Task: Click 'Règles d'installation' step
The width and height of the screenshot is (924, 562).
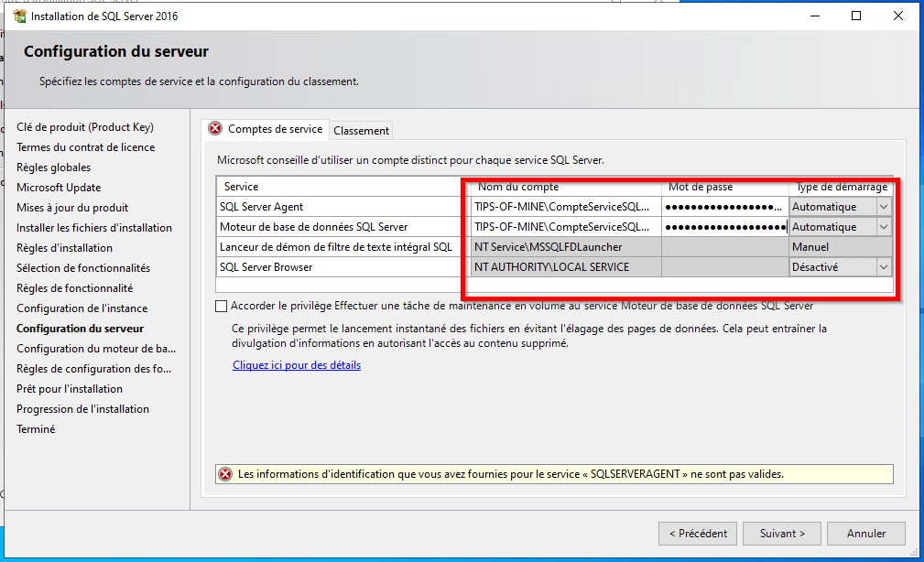Action: [x=64, y=248]
